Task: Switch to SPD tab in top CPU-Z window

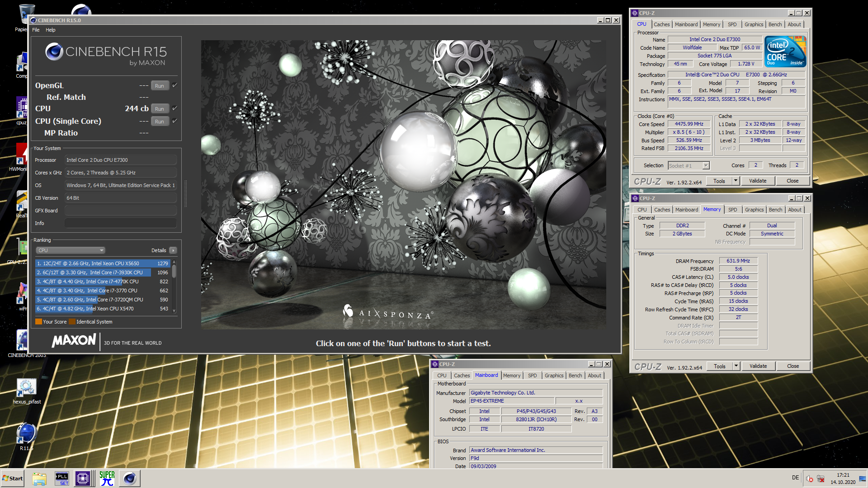Action: pos(732,24)
